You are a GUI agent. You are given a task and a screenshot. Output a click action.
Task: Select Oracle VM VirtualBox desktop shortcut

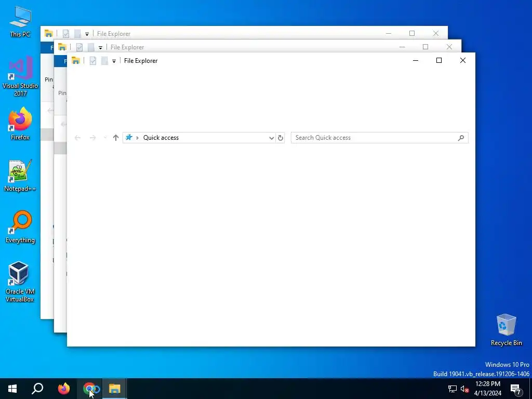pos(20,282)
